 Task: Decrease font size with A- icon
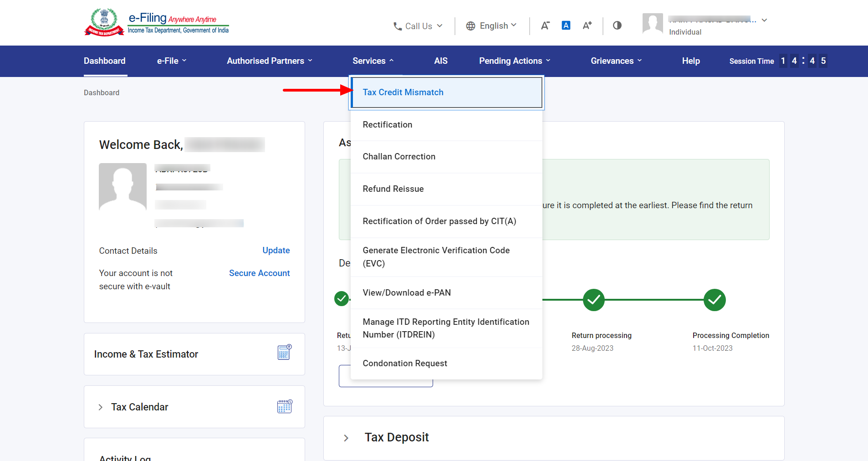click(545, 26)
